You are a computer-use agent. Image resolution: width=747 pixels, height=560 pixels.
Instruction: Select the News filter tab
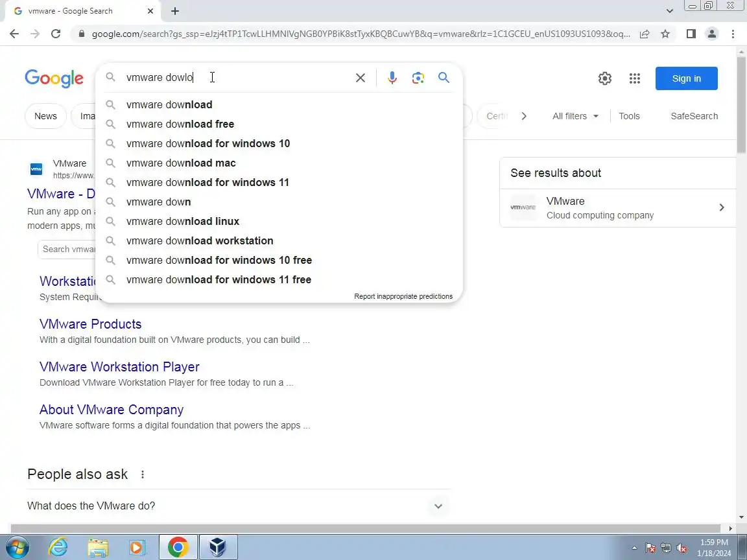tap(45, 116)
